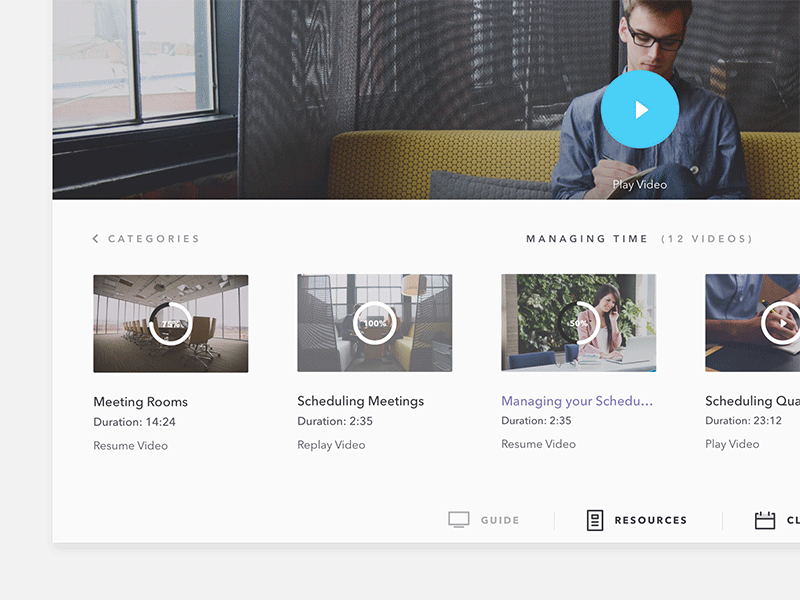Click the Guide monitor icon
The width and height of the screenshot is (800, 600).
click(x=460, y=519)
